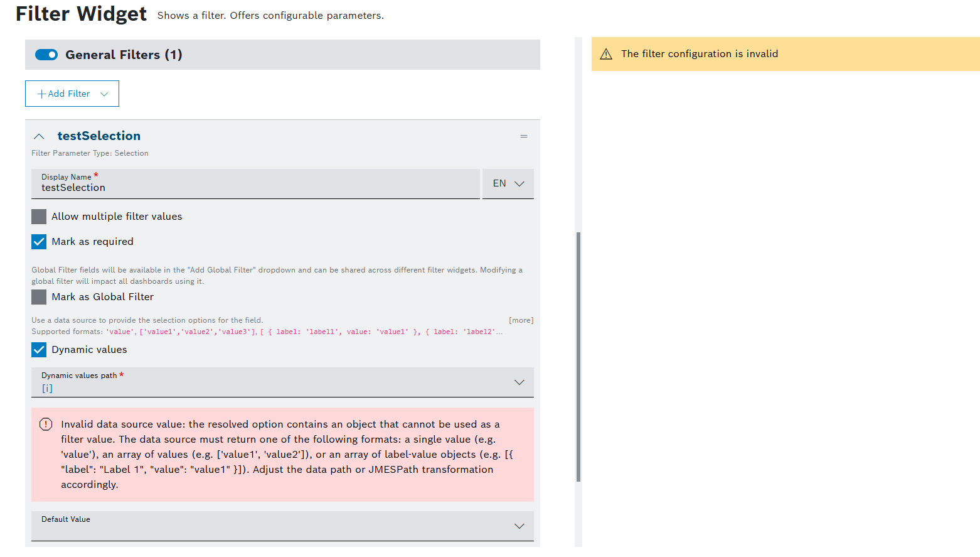This screenshot has height=557, width=980.
Task: Click the plus icon in Add Filter
Action: click(x=41, y=94)
